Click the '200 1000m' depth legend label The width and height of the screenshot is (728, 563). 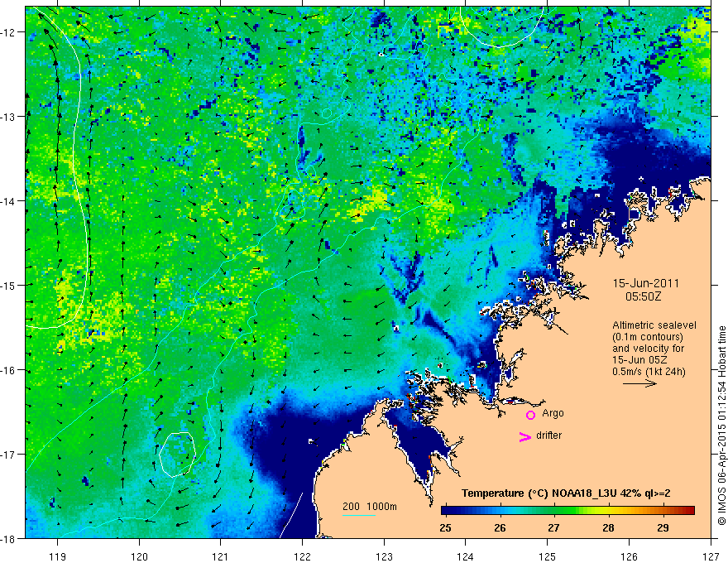click(370, 507)
